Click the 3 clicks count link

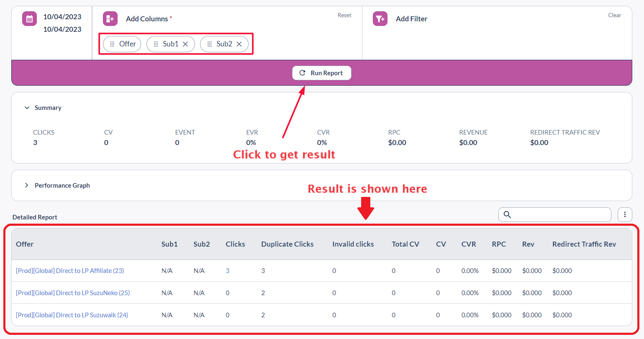point(228,271)
